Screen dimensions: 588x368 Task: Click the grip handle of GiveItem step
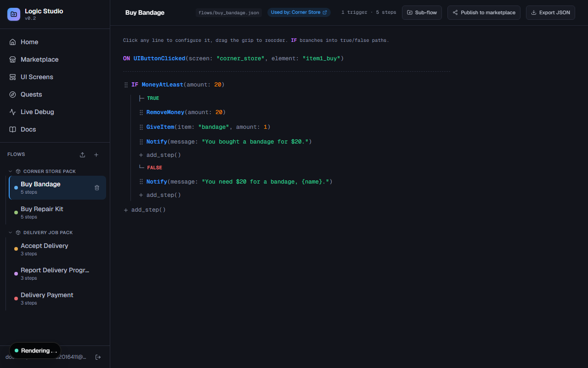click(x=141, y=127)
